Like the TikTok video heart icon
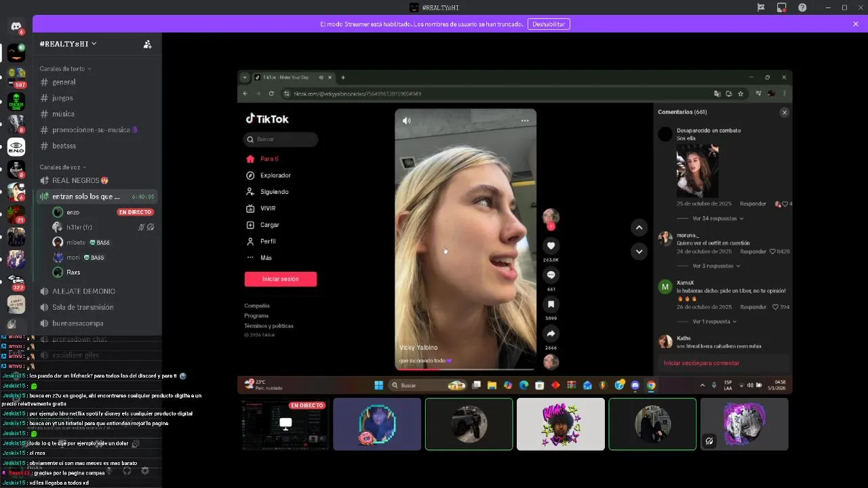Screen dimensions: 868x488 [x=551, y=245]
